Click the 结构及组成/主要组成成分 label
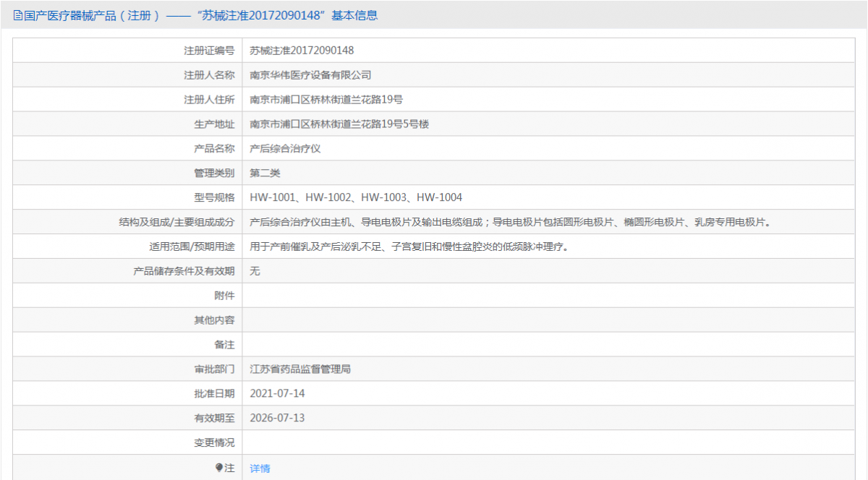This screenshot has width=868, height=480. click(177, 223)
